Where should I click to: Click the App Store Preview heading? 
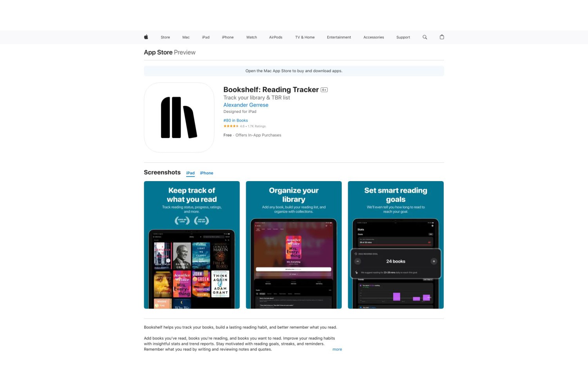170,52
